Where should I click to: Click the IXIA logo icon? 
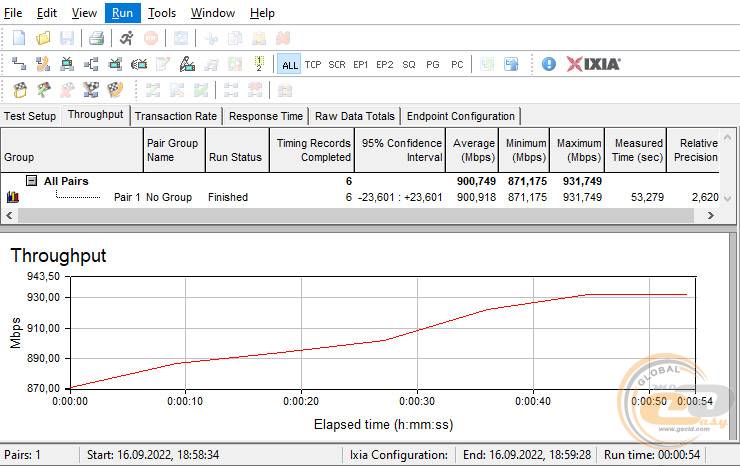click(593, 64)
